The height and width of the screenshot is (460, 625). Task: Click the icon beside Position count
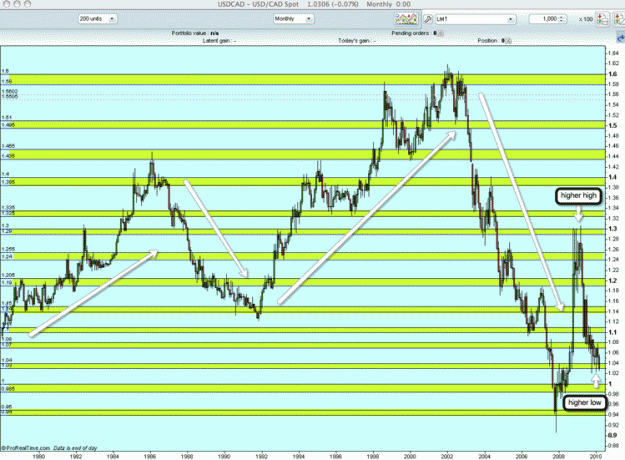click(x=509, y=41)
